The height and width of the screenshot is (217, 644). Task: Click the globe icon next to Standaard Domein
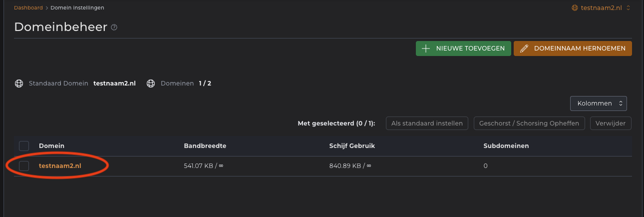pos(19,83)
